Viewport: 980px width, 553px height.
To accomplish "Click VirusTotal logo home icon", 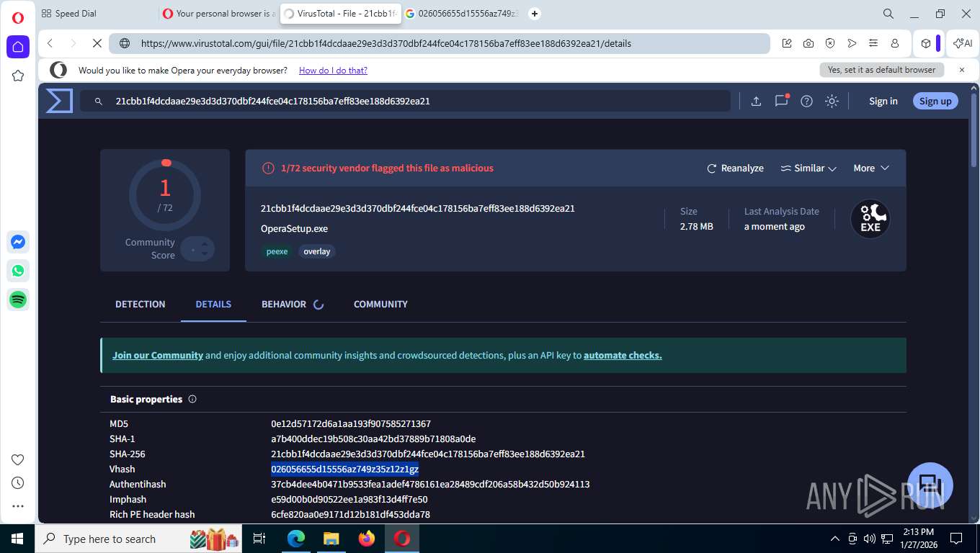I will click(x=59, y=101).
